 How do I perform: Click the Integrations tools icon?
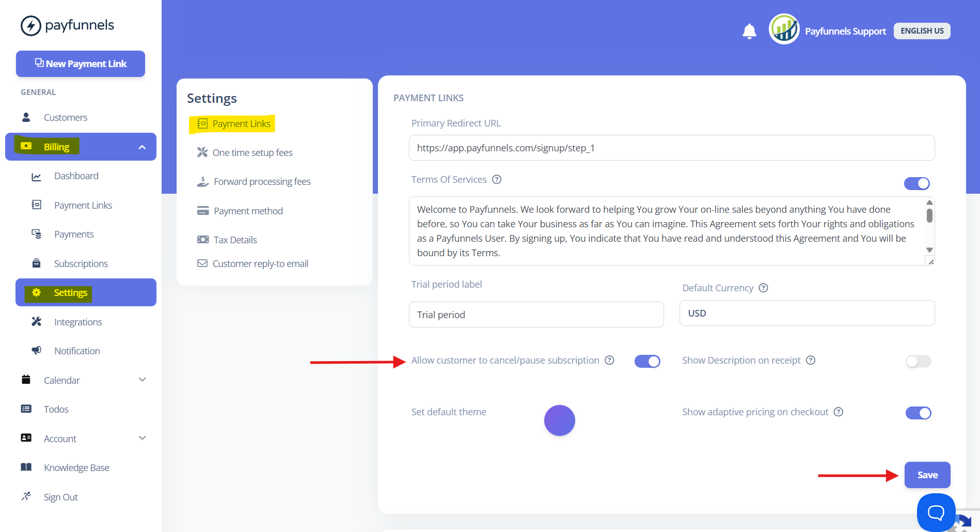coord(37,322)
